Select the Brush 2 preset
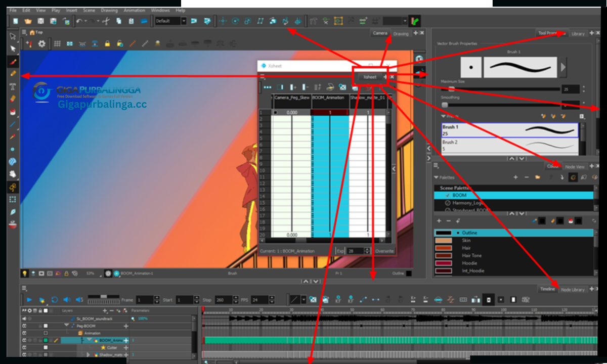The image size is (607, 364). (x=510, y=146)
